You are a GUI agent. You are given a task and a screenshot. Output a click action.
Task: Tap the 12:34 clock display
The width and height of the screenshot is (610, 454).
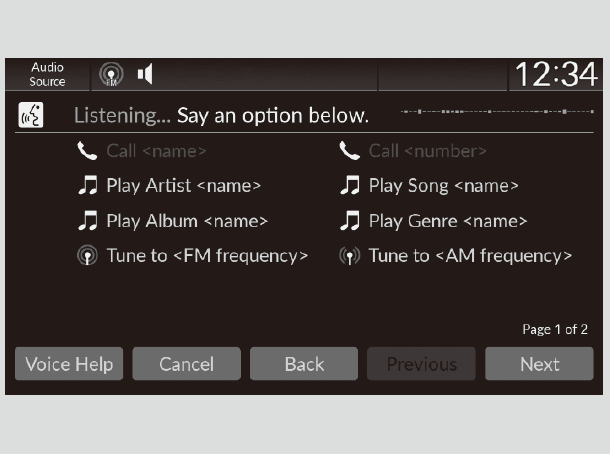click(556, 75)
